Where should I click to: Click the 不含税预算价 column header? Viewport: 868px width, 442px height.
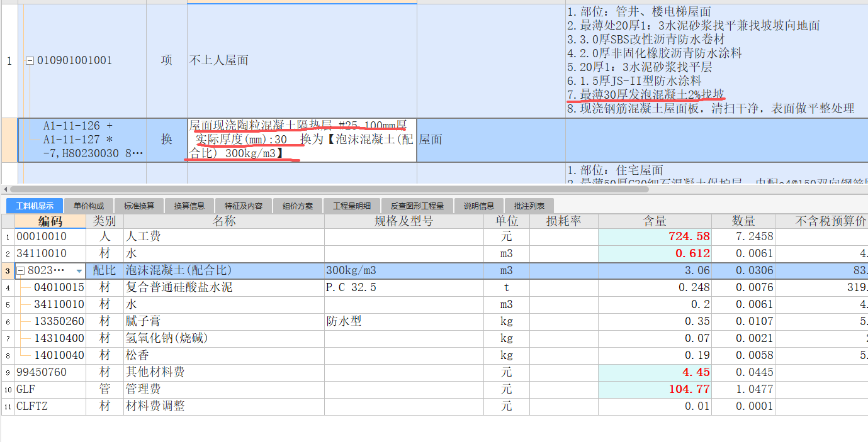tap(822, 221)
